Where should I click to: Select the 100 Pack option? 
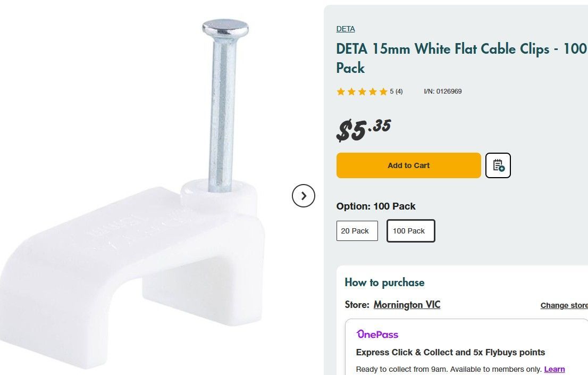[410, 231]
